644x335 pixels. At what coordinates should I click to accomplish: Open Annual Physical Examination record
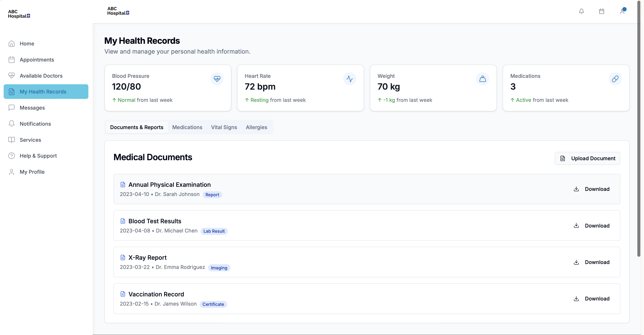point(169,184)
